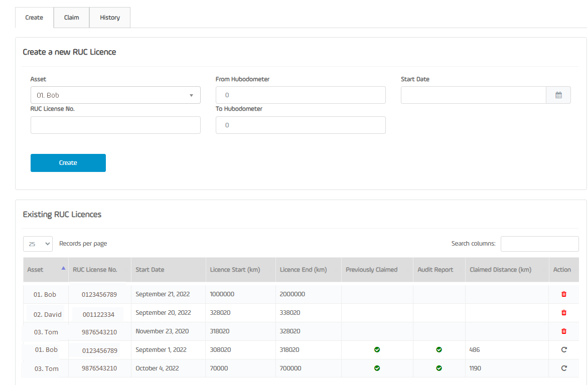Sort by Claimed Distance (km) column
588x385 pixels.
[x=507, y=270]
